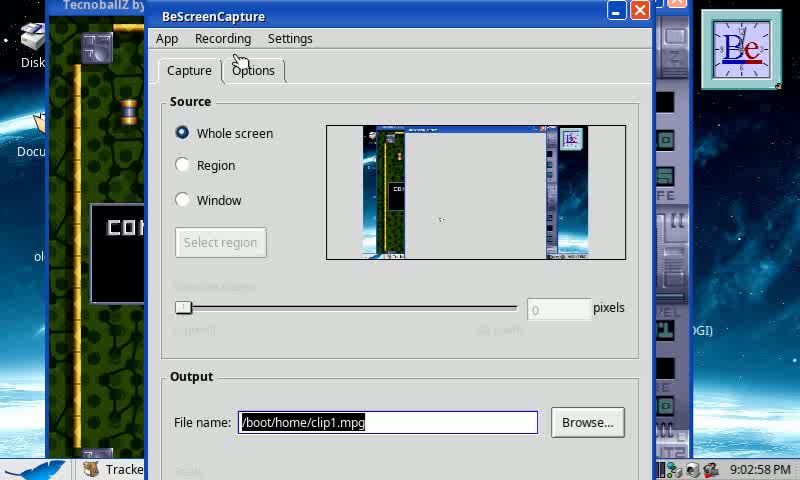Open the App menu

click(x=167, y=39)
